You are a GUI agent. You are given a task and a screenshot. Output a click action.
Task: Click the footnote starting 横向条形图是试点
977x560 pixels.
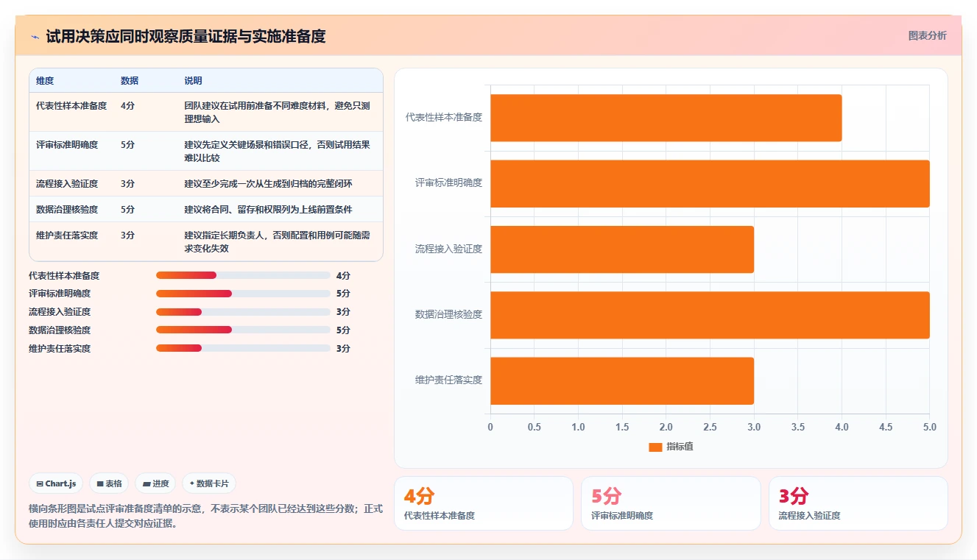tap(205, 517)
